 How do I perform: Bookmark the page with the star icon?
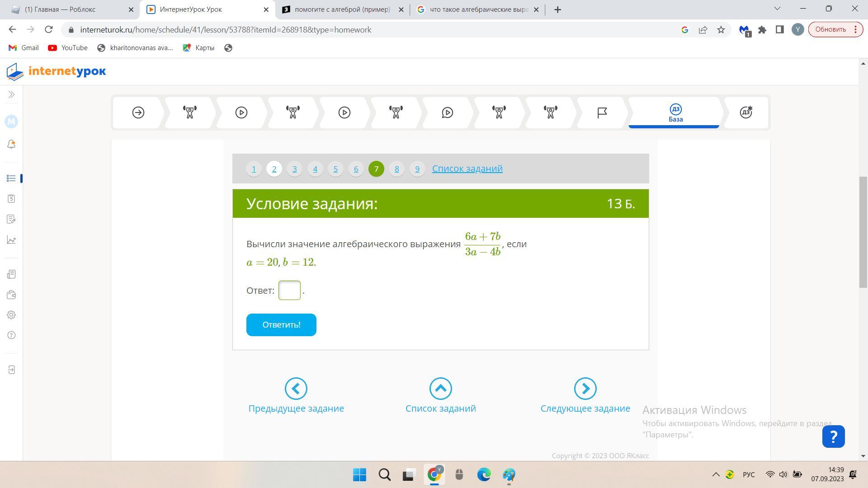click(721, 30)
